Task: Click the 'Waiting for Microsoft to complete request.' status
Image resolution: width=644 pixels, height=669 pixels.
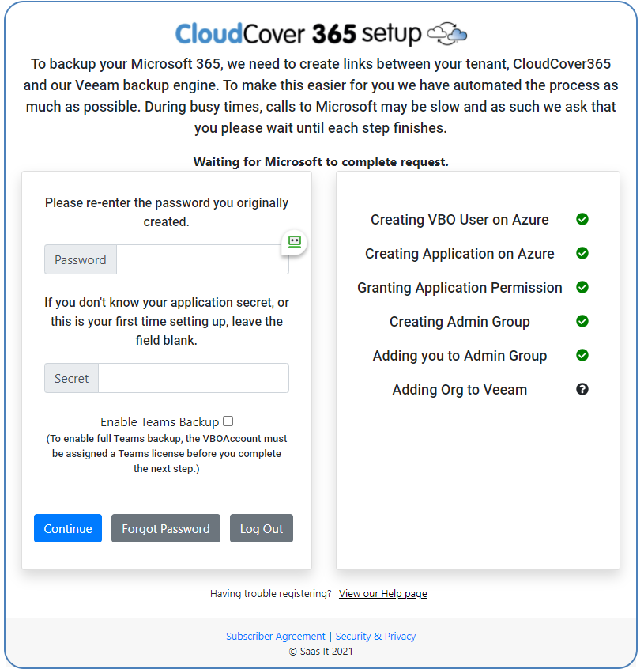Action: click(321, 161)
